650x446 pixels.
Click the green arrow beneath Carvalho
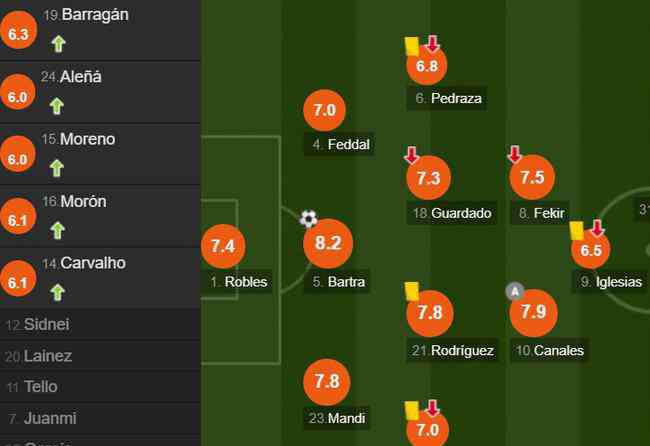click(x=57, y=292)
